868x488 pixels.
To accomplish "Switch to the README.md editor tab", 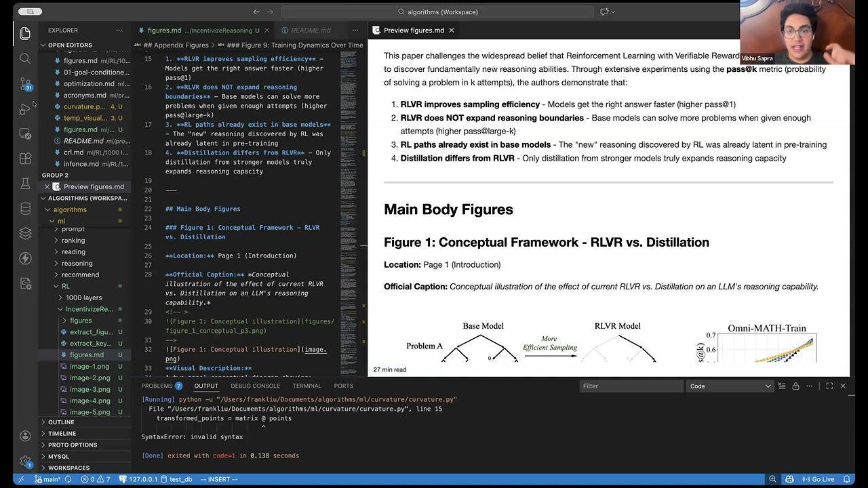I will (x=311, y=30).
